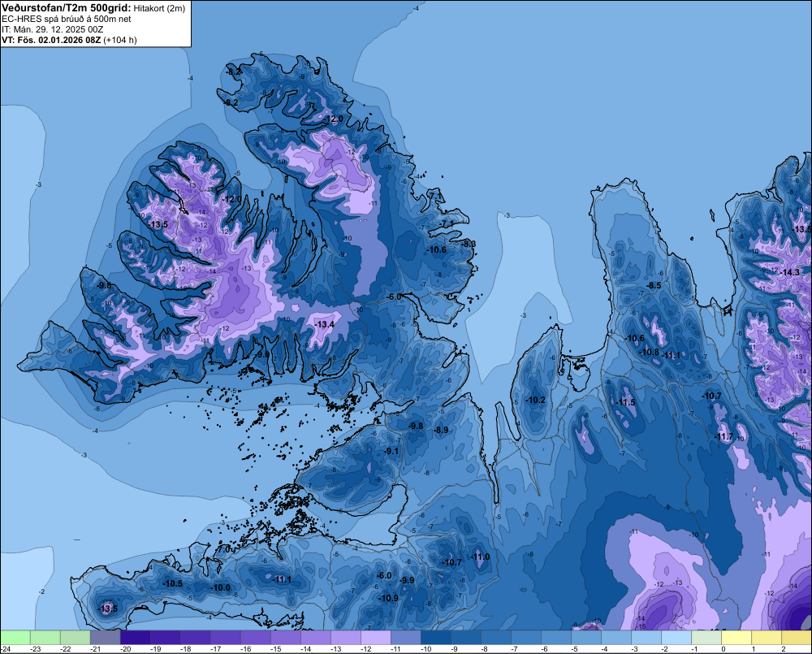Click the -10.2 temperature value
The height and width of the screenshot is (654, 812).
[x=535, y=400]
